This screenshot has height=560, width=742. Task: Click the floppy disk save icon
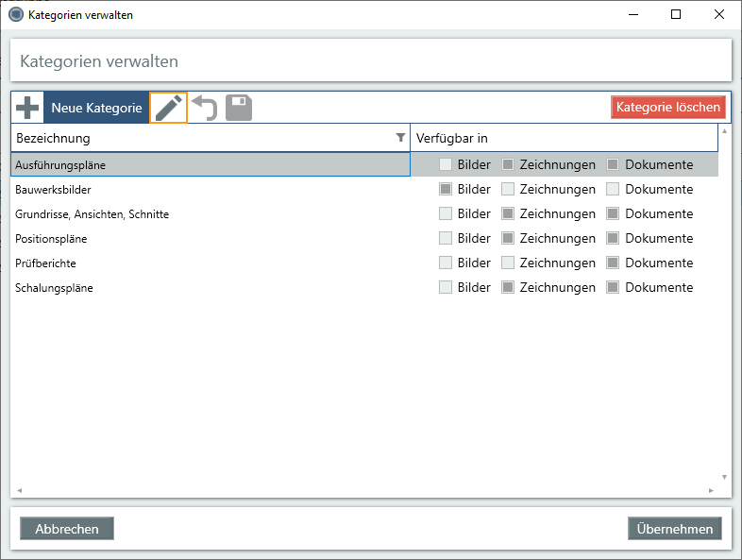pos(239,108)
